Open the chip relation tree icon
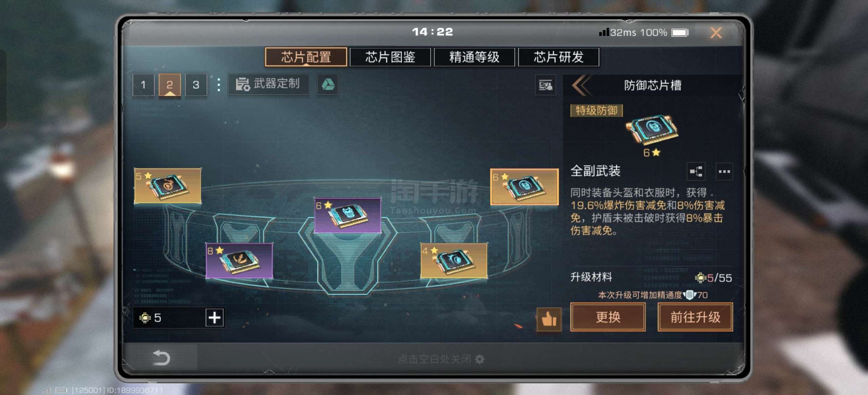The height and width of the screenshot is (395, 868). click(696, 171)
